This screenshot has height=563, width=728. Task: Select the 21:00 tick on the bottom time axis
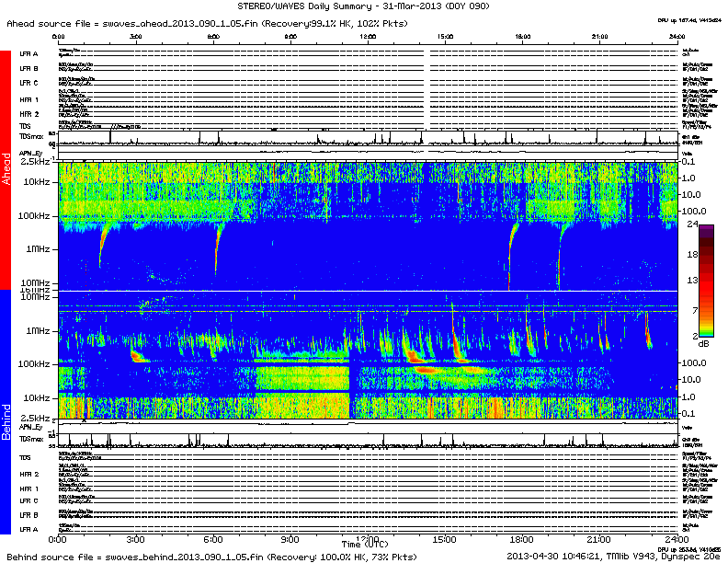(599, 538)
